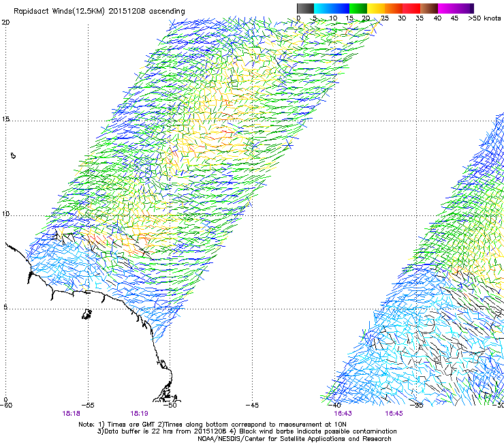The width and height of the screenshot is (504, 443).
Task: Click the small island outline near 13N
Action: tap(13, 155)
